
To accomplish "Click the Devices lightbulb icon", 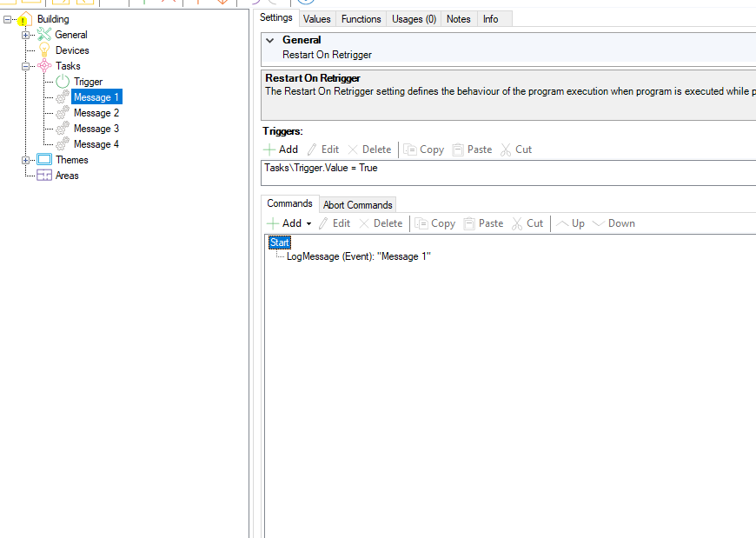I will [x=44, y=50].
